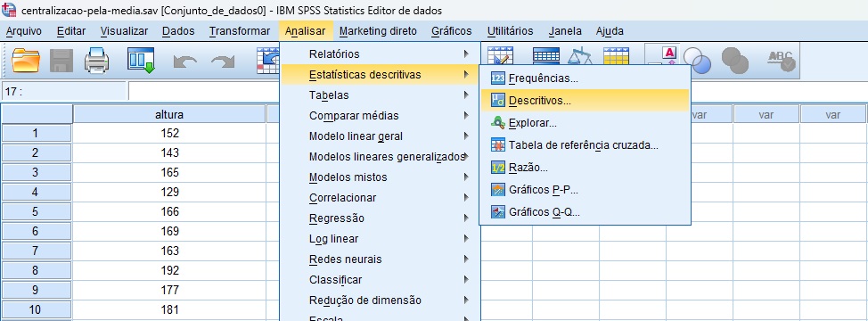Select the altura cell with value 129
This screenshot has width=868, height=321.
click(x=169, y=192)
